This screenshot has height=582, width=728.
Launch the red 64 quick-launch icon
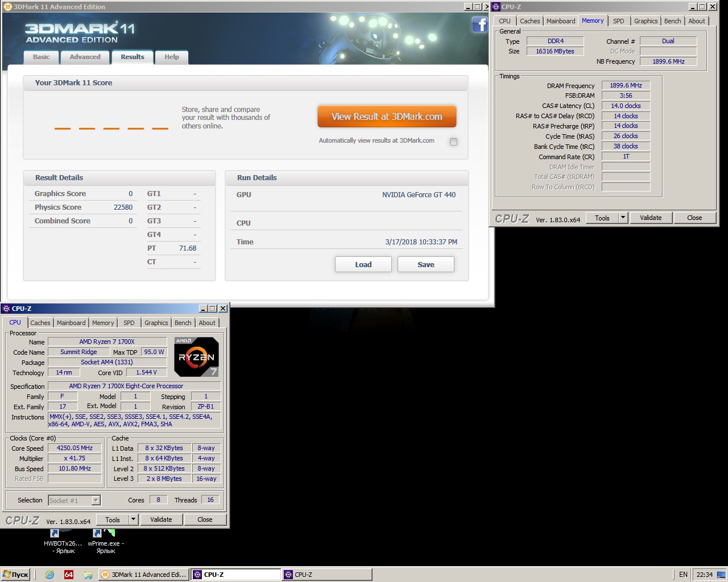click(x=69, y=575)
